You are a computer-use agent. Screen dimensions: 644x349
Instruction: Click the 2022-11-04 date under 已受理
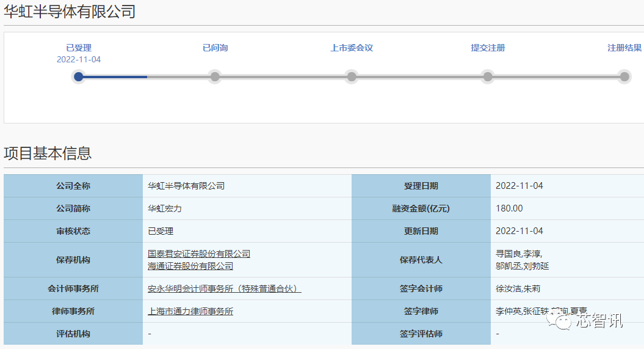tap(79, 60)
